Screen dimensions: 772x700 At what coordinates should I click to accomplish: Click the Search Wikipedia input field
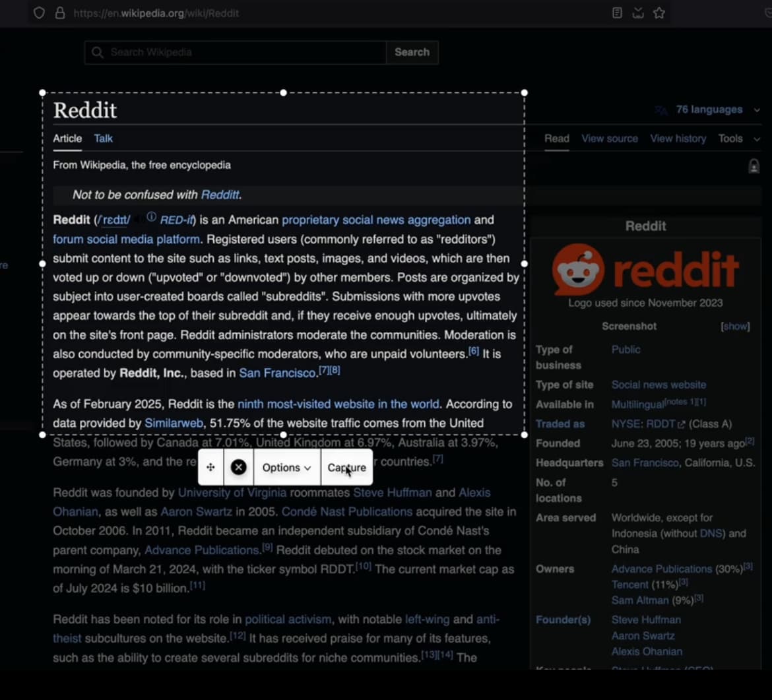(x=236, y=52)
